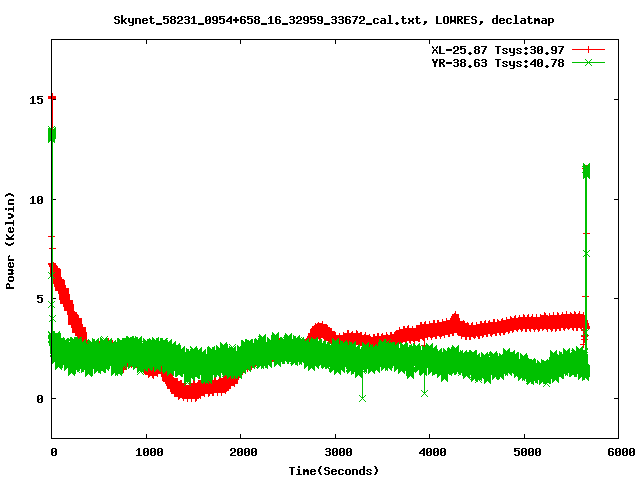Click the Power (Kelvin) y-axis label
Image resolution: width=640 pixels, height=480 pixels.
[10, 241]
